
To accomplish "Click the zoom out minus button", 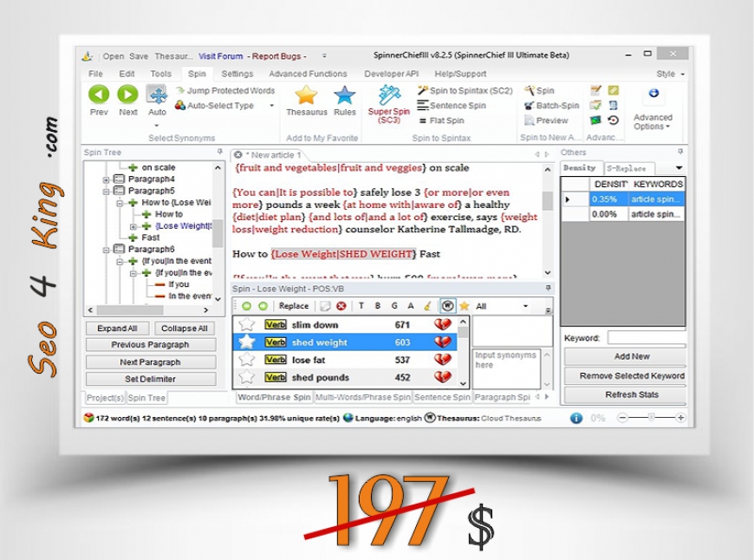I will 622,418.
